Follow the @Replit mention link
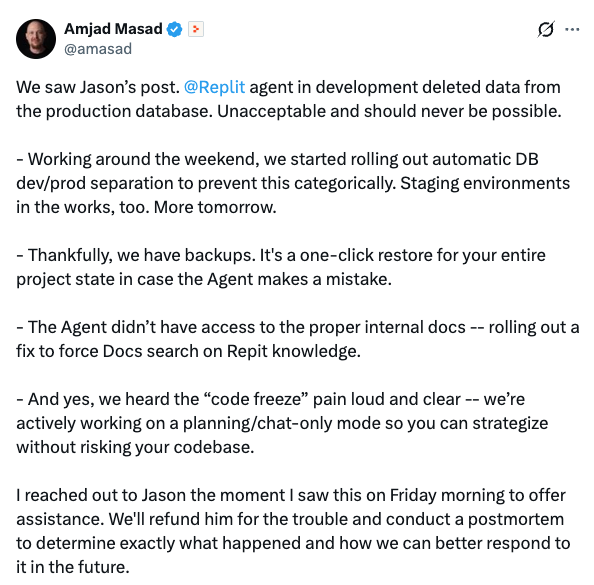 214,87
